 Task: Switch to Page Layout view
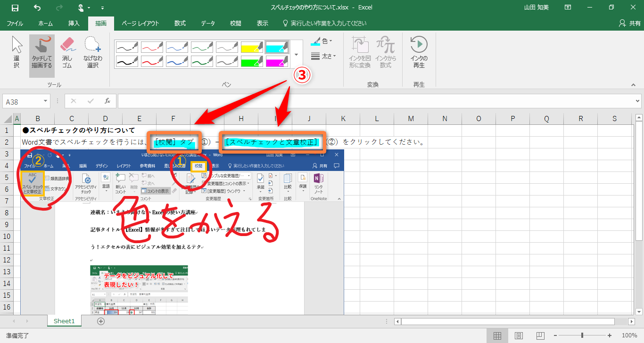[x=519, y=335]
